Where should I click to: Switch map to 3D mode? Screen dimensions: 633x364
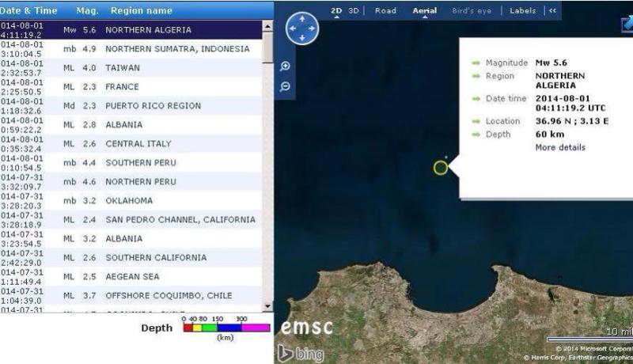point(354,11)
